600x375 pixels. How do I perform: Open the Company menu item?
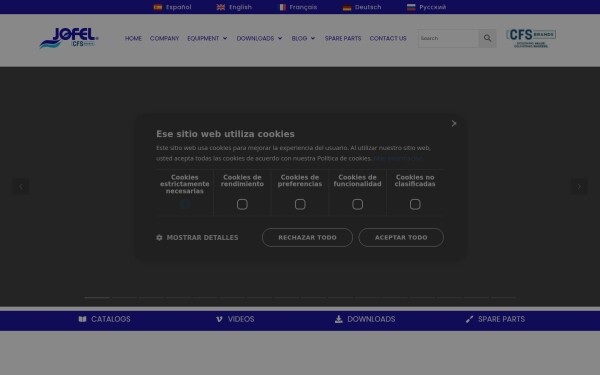[x=165, y=38]
